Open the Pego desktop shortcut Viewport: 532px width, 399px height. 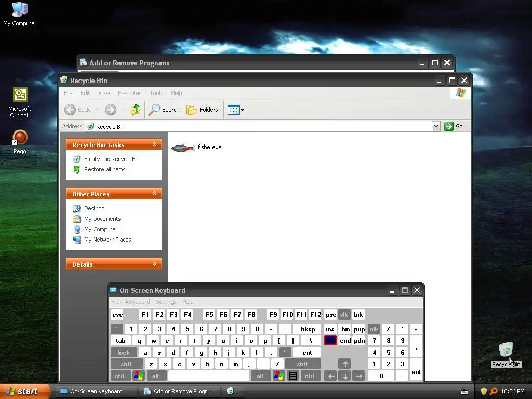pos(20,142)
